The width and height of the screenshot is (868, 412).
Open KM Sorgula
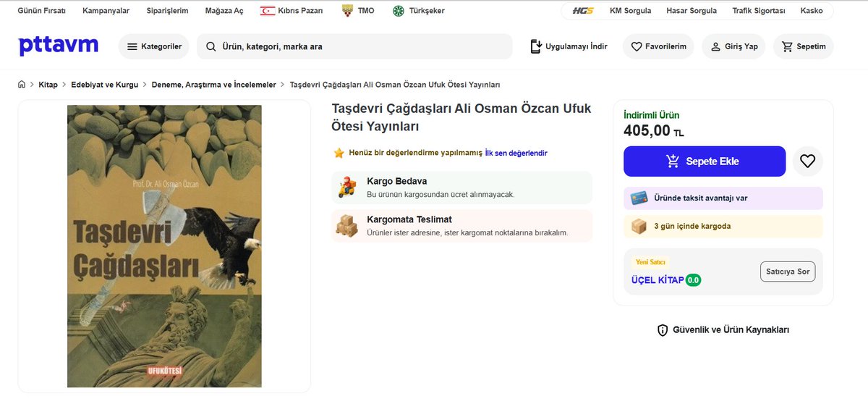coord(631,11)
